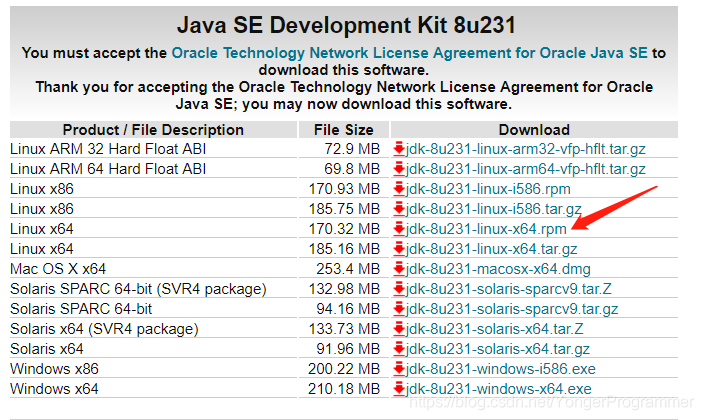704x420 pixels.
Task: Select the Solaris x64 (SVR4 package) label
Action: click(104, 329)
